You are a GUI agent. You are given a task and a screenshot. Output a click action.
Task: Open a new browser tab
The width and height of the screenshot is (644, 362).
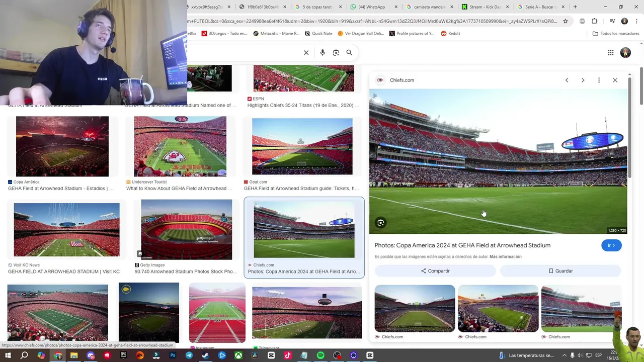tap(575, 7)
